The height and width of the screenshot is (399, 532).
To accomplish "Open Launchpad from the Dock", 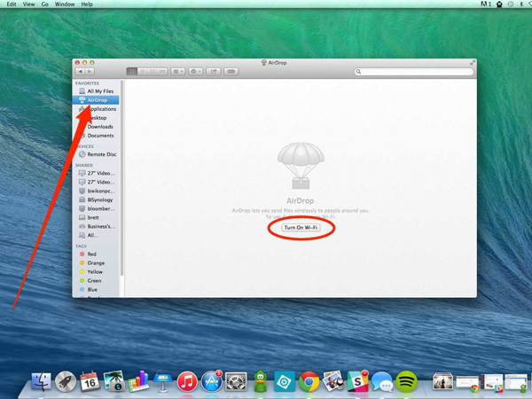I will tap(66, 381).
